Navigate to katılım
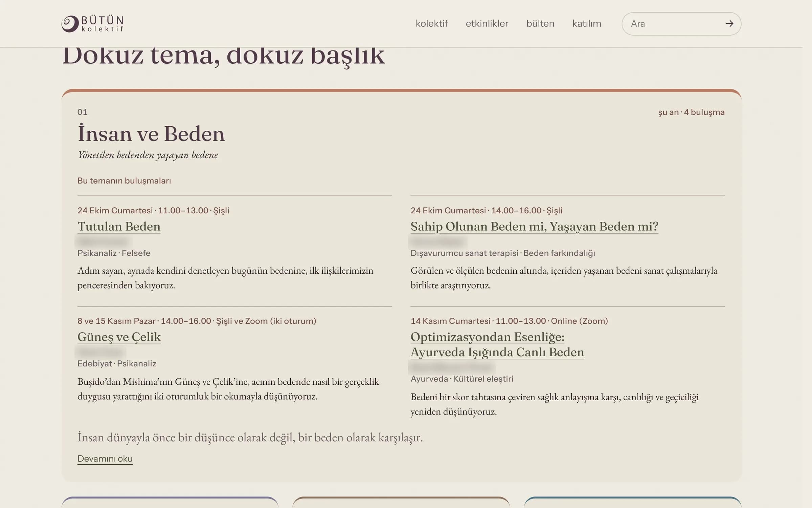 click(587, 24)
